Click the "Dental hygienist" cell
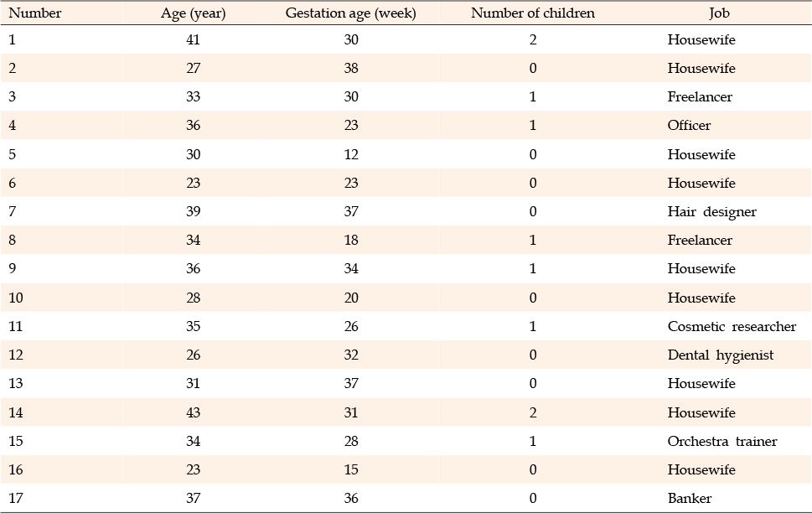This screenshot has width=812, height=513. tap(720, 355)
